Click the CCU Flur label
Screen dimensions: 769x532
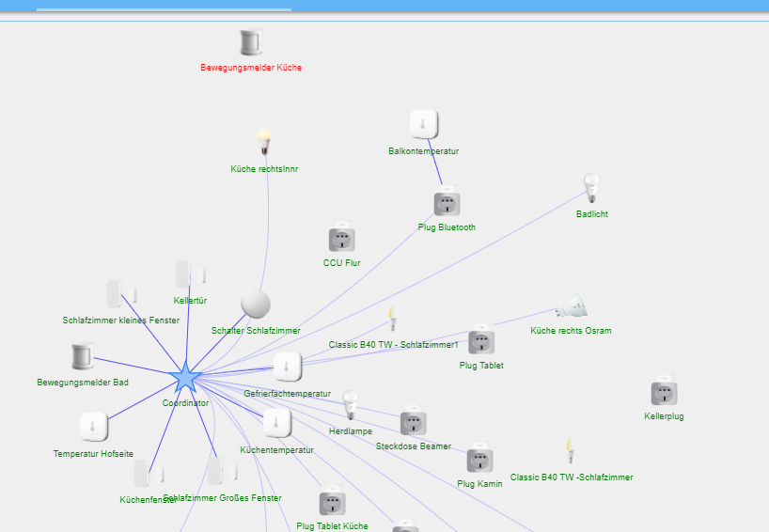click(342, 263)
